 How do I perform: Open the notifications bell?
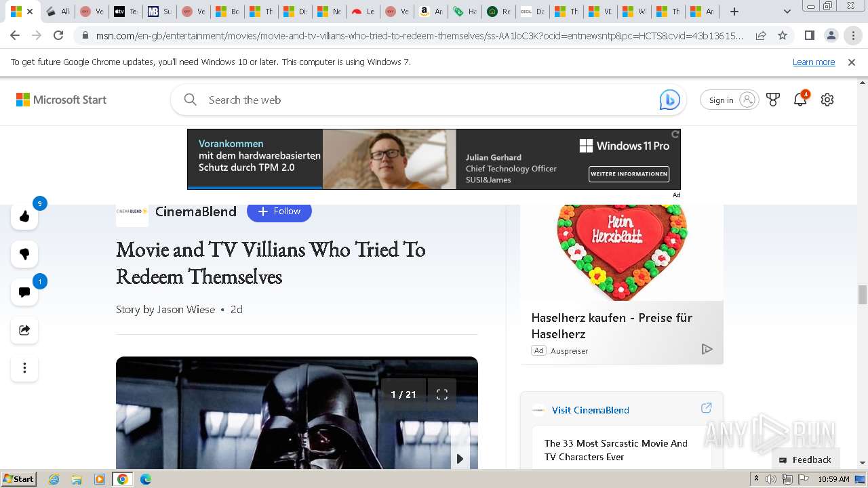coord(801,100)
